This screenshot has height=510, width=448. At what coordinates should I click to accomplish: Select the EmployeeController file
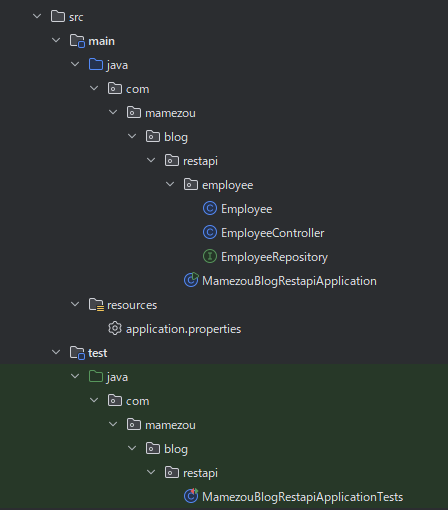click(x=273, y=233)
